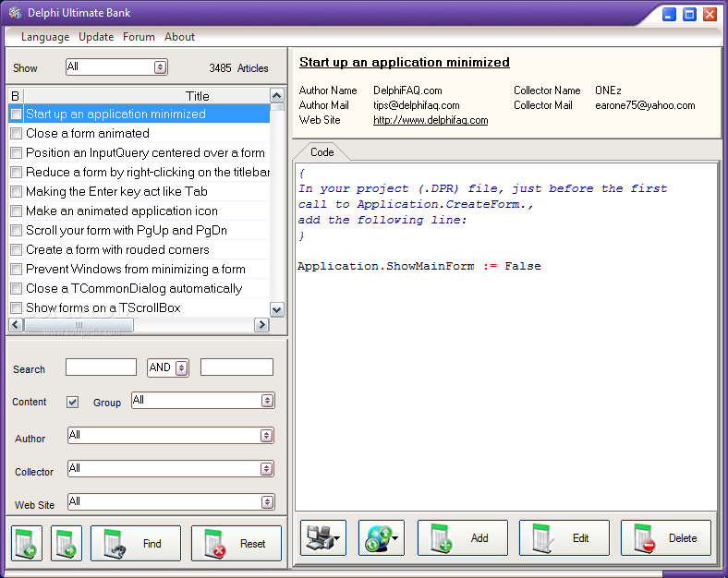Viewport: 728px width, 578px height.
Task: Open the AND operator dropdown
Action: pyautogui.click(x=181, y=367)
